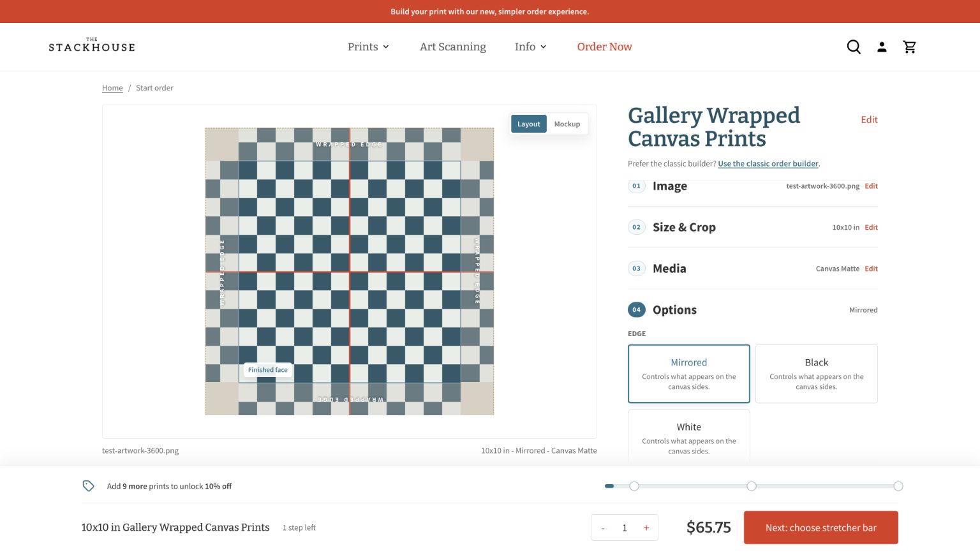Screen dimensions: 980x553
Task: Increase print quantity with plus
Action: [646, 527]
